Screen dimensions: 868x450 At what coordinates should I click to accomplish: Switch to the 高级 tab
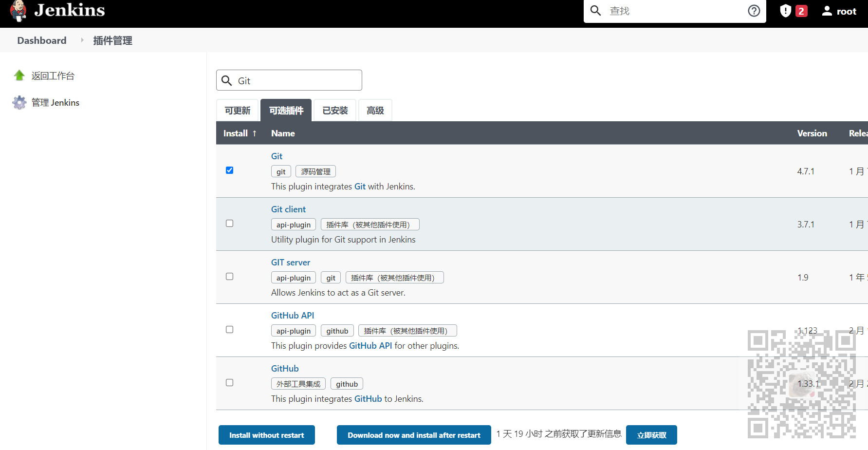[375, 111]
